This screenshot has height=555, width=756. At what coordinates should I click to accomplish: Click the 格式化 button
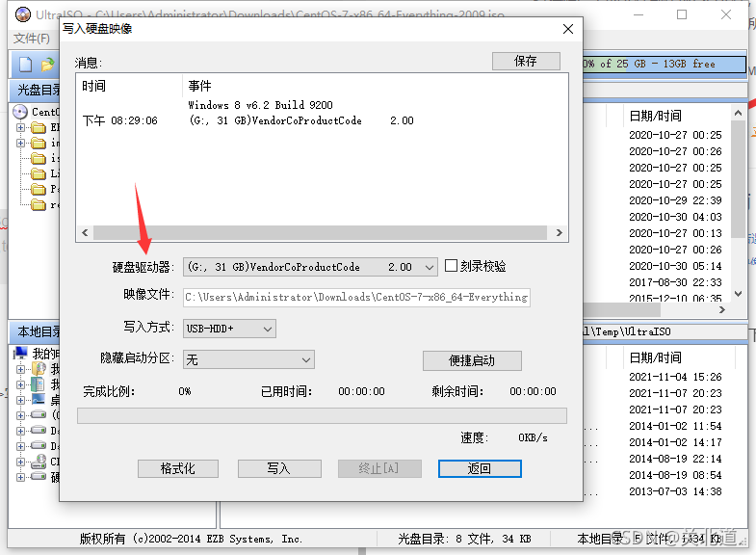pos(178,468)
